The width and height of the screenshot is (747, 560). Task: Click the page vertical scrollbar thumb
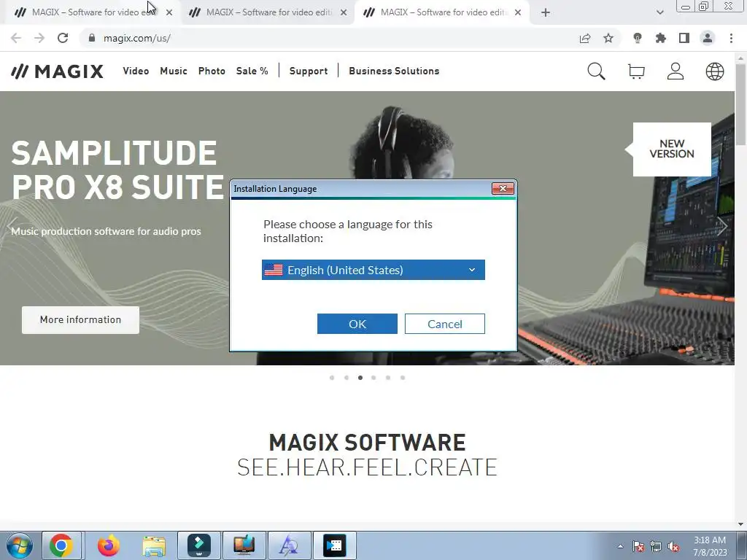coord(740,104)
